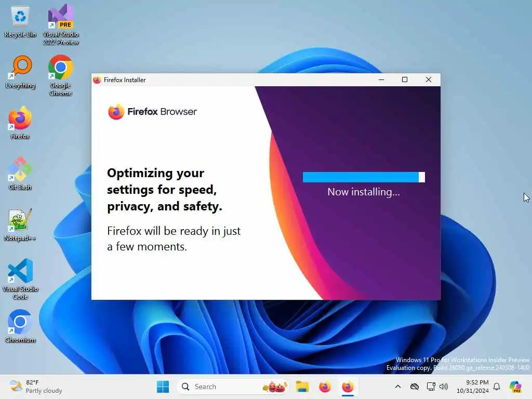Click the active Firefox Installer taskbar icon
The height and width of the screenshot is (399, 532).
348,387
